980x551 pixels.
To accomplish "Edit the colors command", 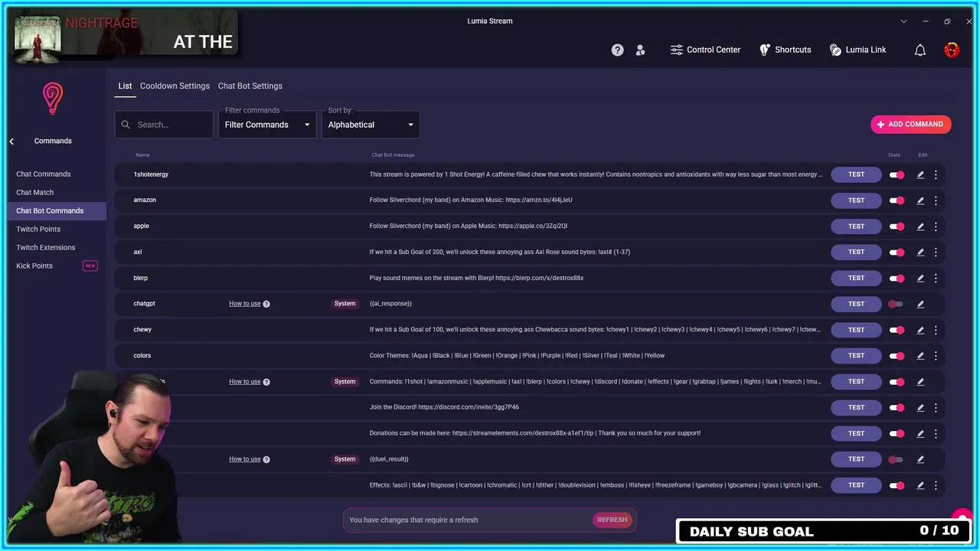I will point(920,356).
